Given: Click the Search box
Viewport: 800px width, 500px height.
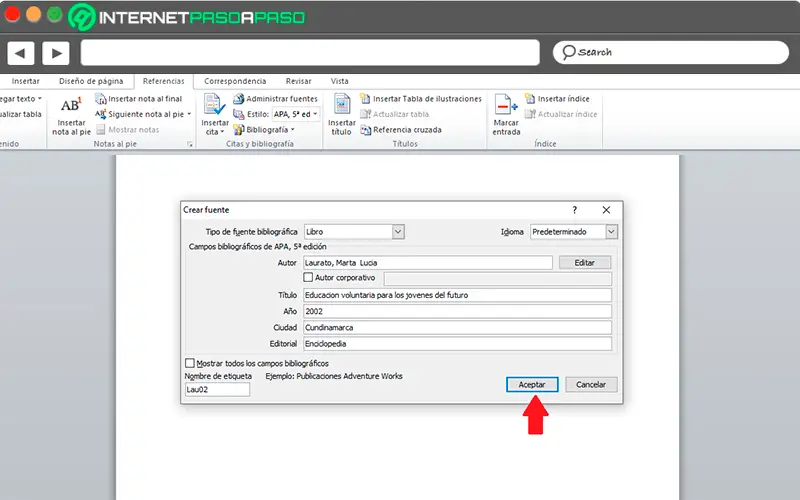Looking at the screenshot, I should point(670,52).
